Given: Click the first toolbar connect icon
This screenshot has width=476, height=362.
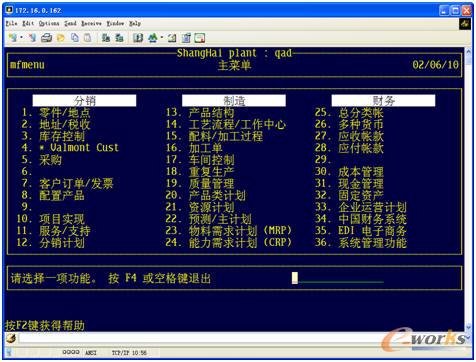Looking at the screenshot, I should [x=13, y=38].
